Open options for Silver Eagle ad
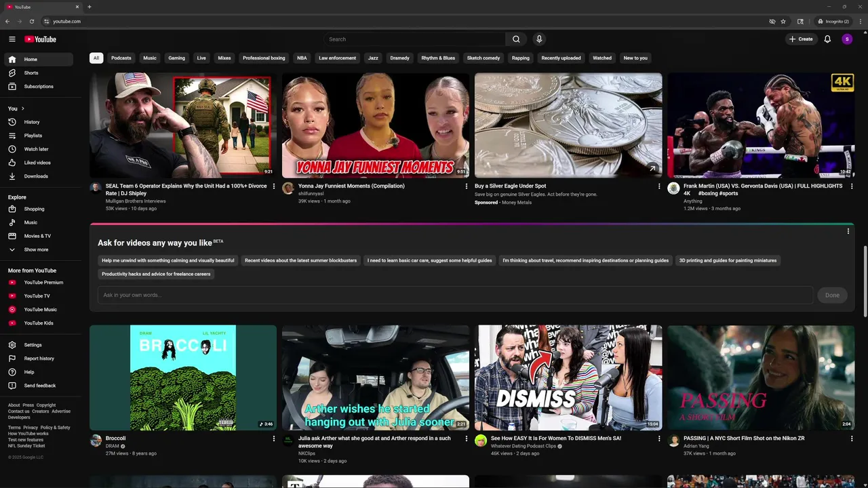 coord(659,186)
